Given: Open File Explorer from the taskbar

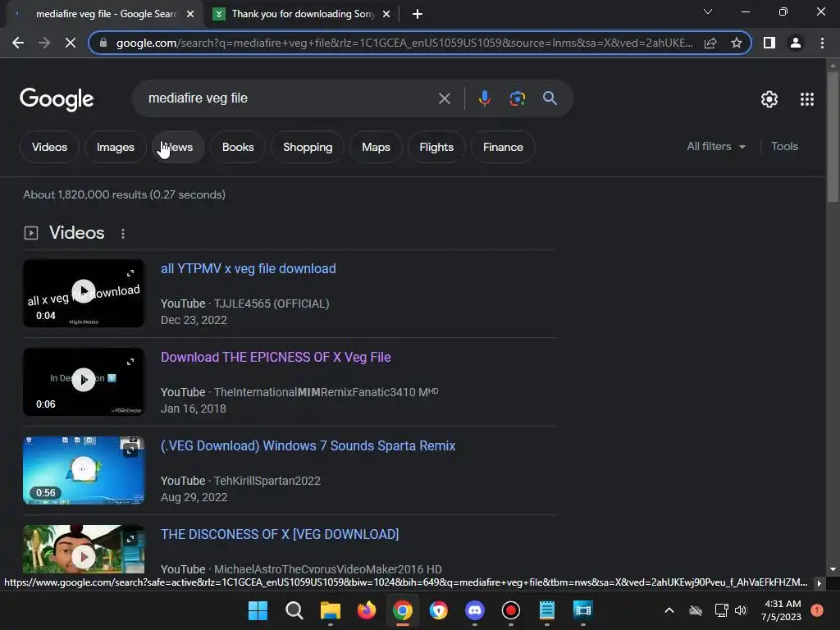Looking at the screenshot, I should (330, 610).
